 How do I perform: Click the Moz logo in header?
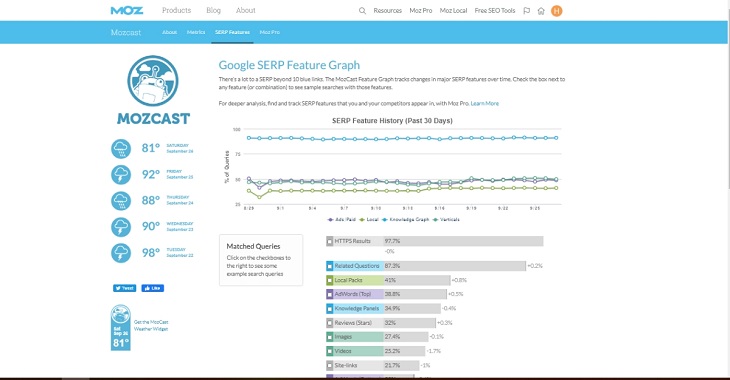(x=127, y=10)
